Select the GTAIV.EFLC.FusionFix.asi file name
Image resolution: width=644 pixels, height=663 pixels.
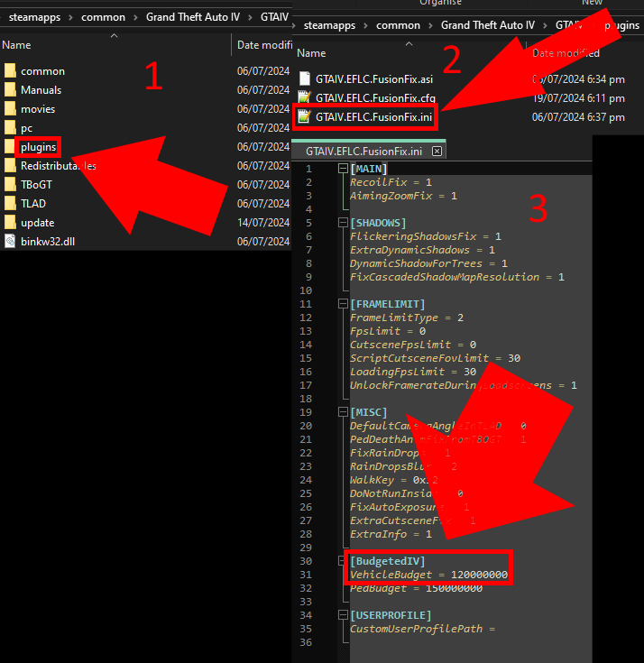[374, 79]
